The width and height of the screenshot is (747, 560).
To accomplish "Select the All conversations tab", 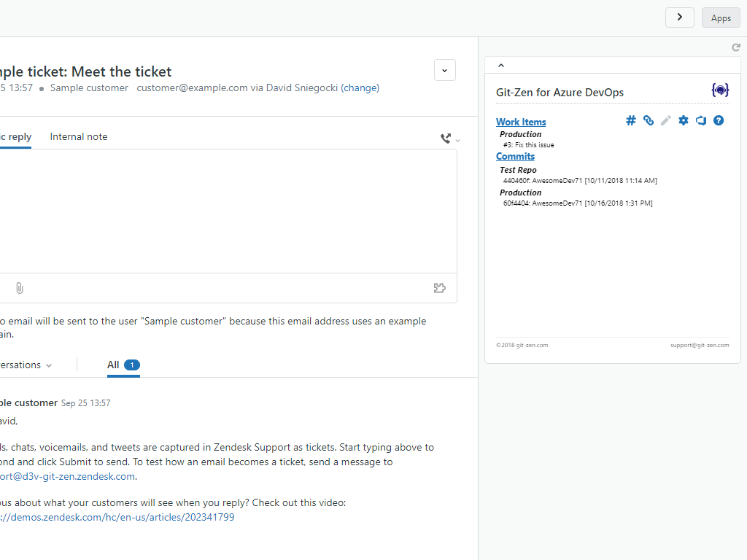I will (x=113, y=365).
